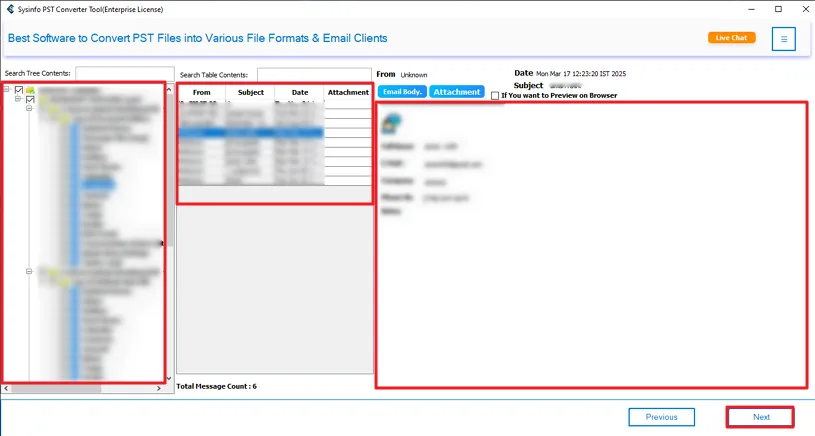Switch to the Email Body tab
This screenshot has height=436, width=815.
click(x=402, y=91)
